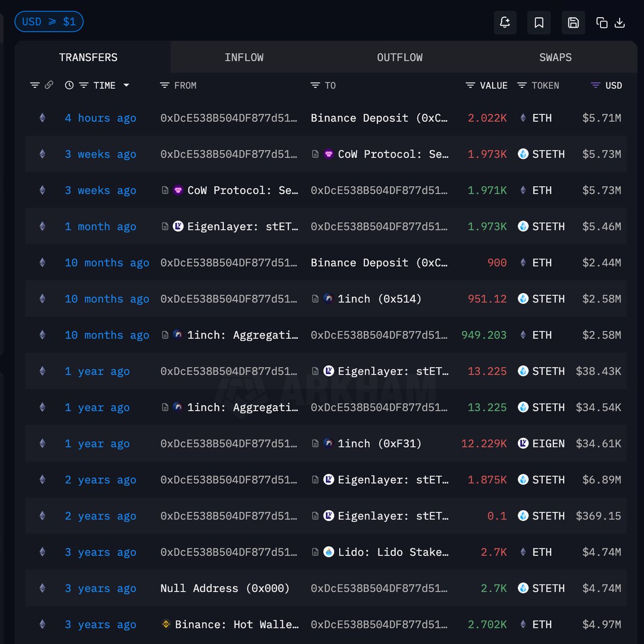The height and width of the screenshot is (644, 644).
Task: Click the 0.1 value cell
Action: pyautogui.click(x=497, y=516)
